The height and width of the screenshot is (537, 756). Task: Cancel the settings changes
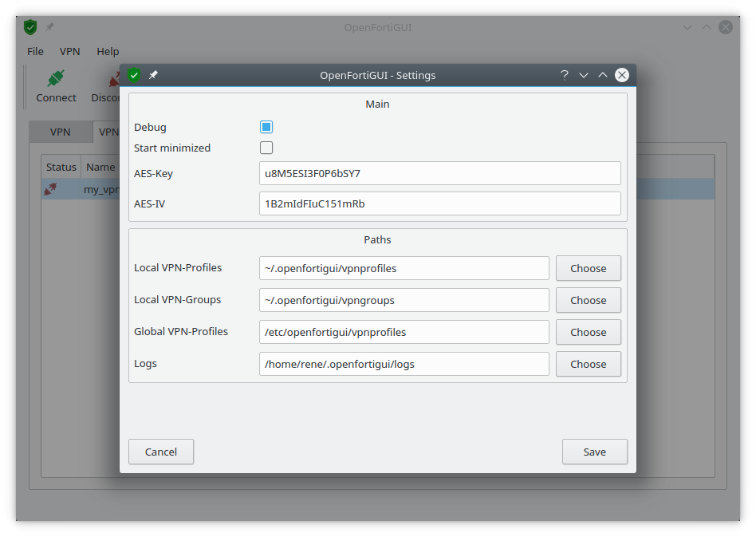tap(161, 452)
